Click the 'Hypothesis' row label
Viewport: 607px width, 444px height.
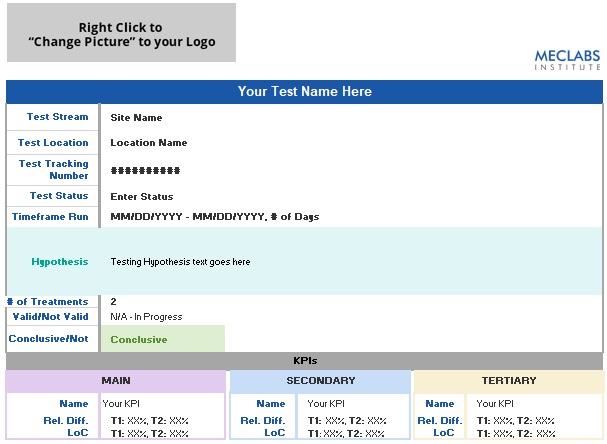(x=59, y=262)
